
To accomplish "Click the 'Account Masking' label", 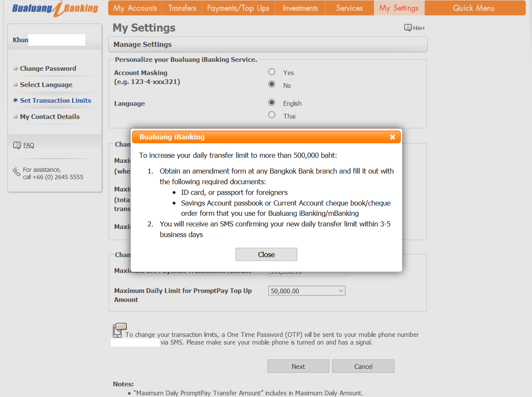I will click(141, 73).
